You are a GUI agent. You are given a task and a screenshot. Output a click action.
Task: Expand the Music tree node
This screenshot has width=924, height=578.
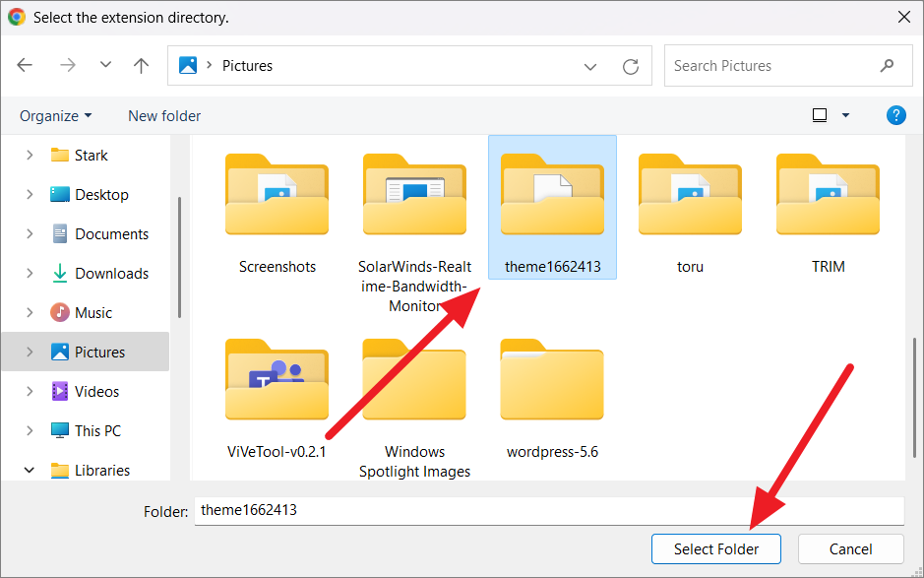(x=30, y=312)
